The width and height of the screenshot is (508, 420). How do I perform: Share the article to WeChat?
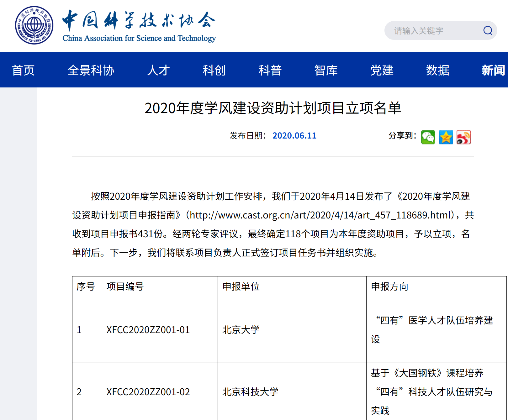pyautogui.click(x=428, y=137)
